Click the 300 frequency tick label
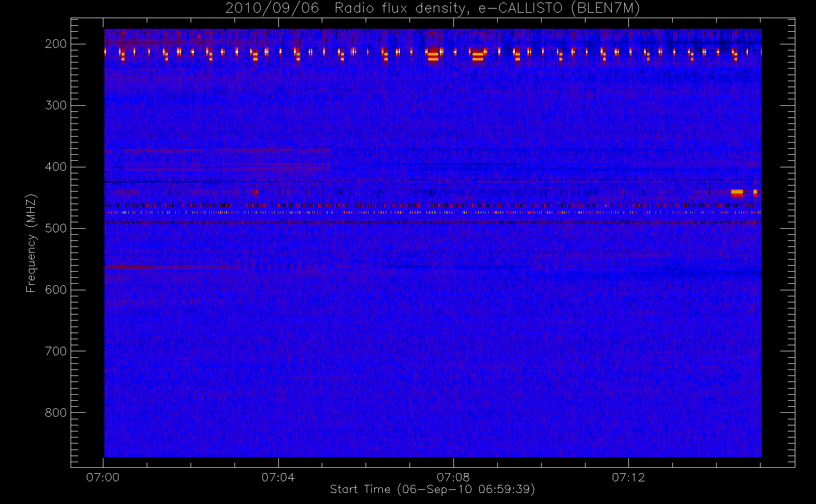Image resolution: width=816 pixels, height=504 pixels. pyautogui.click(x=56, y=105)
